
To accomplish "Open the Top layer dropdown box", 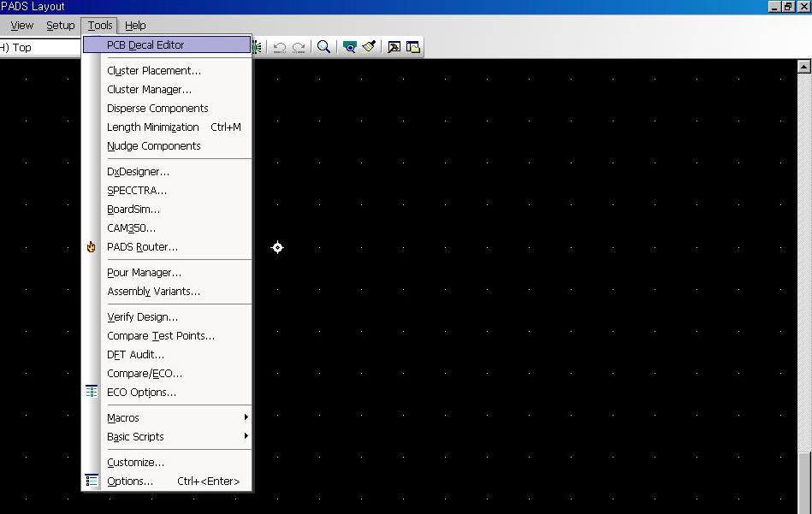I will [x=40, y=48].
